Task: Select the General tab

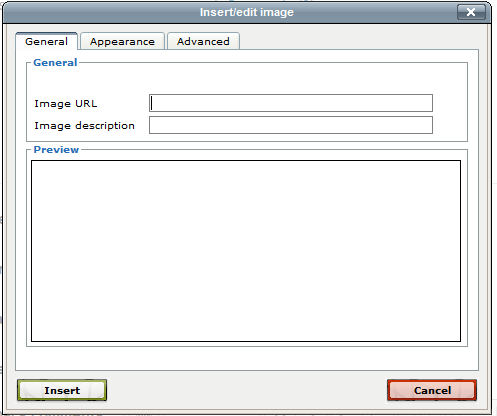Action: 47,41
